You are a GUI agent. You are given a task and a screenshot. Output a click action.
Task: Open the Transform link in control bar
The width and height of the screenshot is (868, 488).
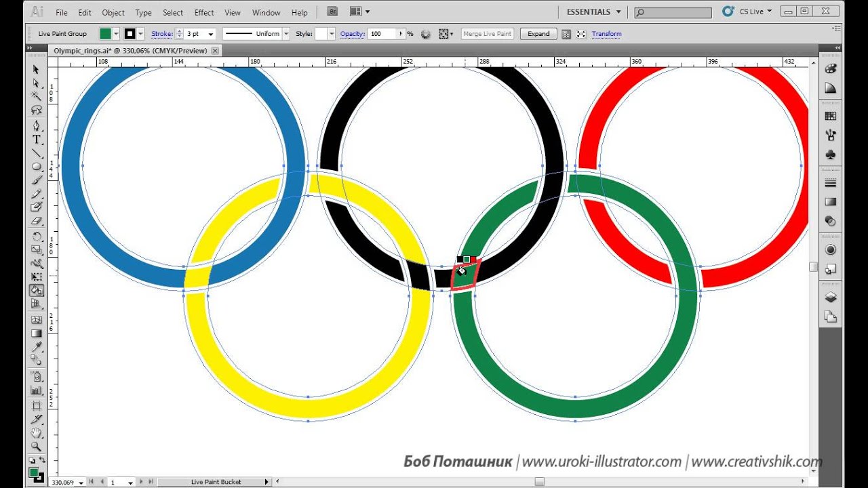(606, 34)
